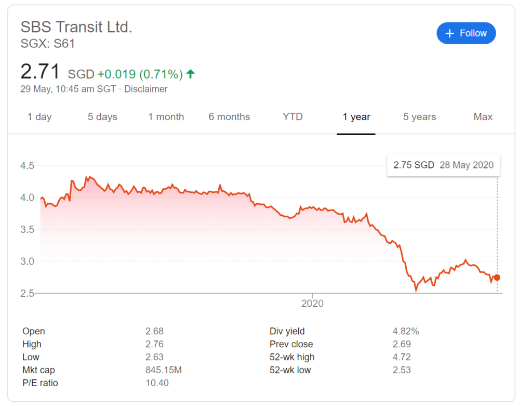The width and height of the screenshot is (532, 406).
Task: Click the plus icon on the Follow button
Action: (x=449, y=33)
